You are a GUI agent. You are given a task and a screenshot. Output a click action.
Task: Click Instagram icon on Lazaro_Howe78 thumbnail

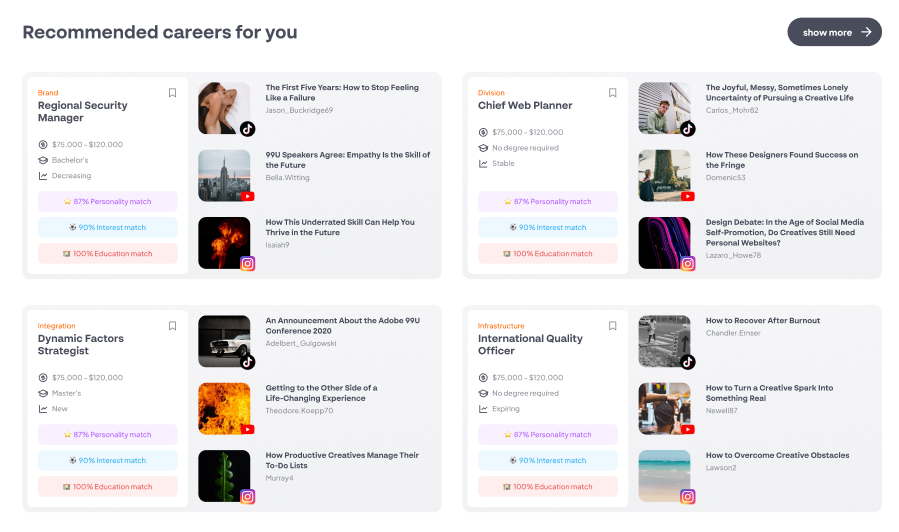pyautogui.click(x=687, y=264)
